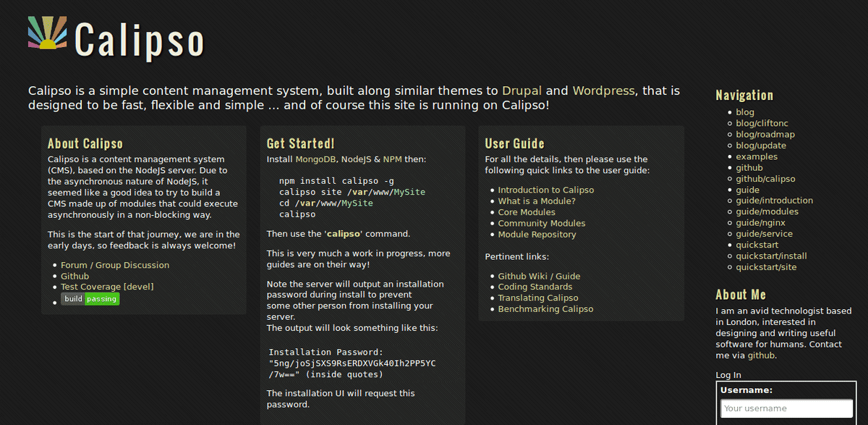Click the Calipso site title text

pos(140,40)
